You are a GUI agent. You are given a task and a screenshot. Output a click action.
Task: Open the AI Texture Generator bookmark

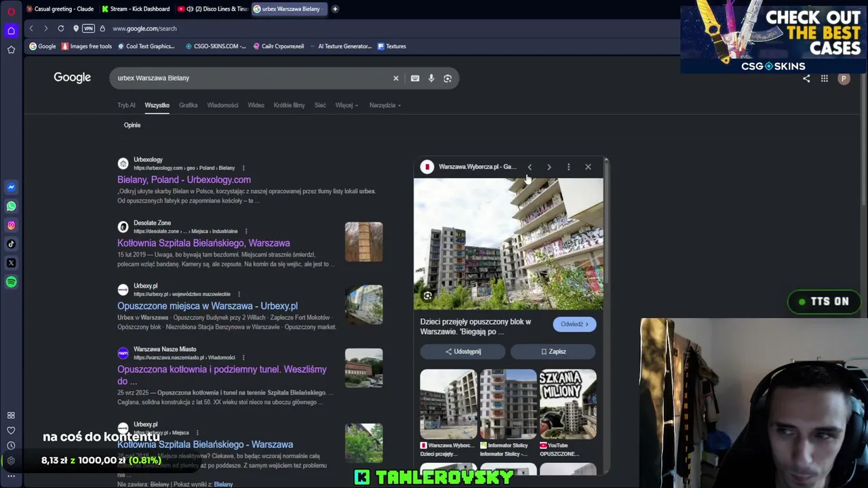(340, 46)
